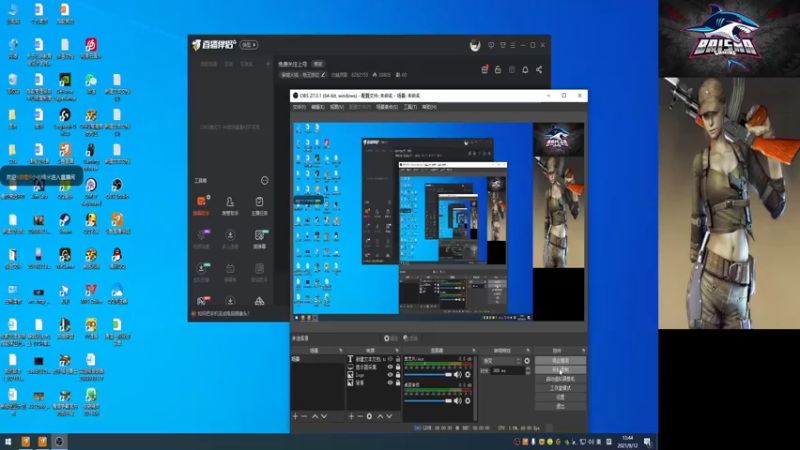Move the scene up in OBS Scenes dock

pyautogui.click(x=315, y=416)
